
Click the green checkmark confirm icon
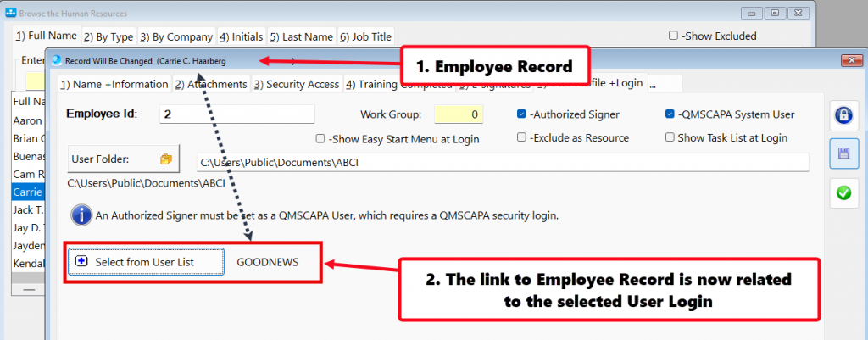(x=843, y=192)
